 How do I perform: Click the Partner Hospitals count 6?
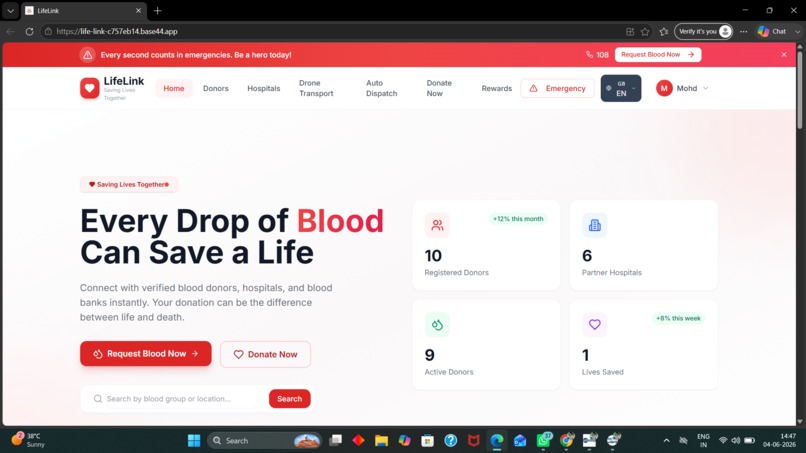click(587, 256)
